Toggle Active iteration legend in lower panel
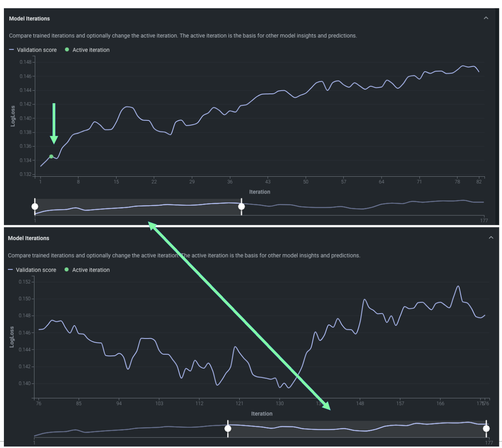The height and width of the screenshot is (448, 502). 87,270
